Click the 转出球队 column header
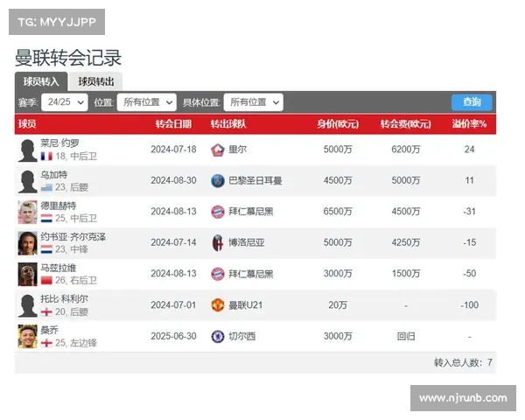 click(228, 124)
